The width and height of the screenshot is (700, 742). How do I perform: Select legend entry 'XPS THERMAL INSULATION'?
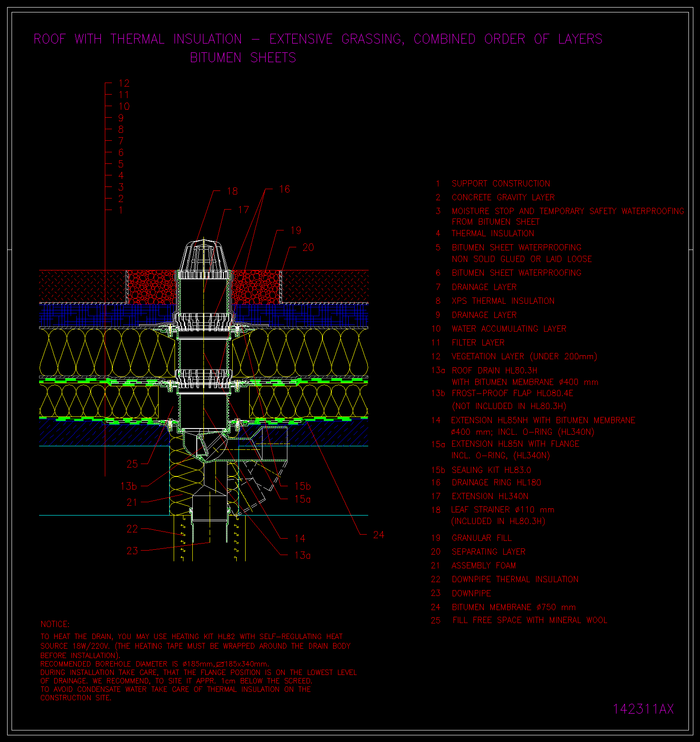[x=503, y=301]
